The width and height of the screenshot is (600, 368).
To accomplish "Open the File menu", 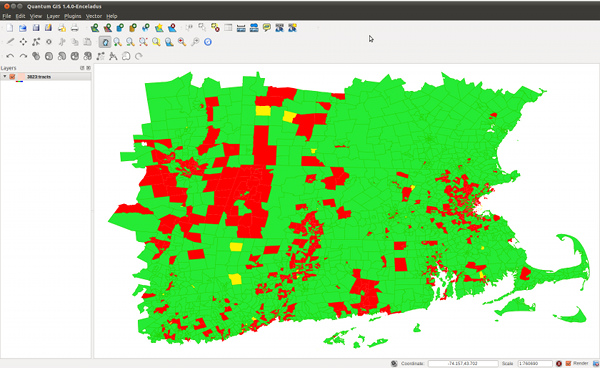I will pyautogui.click(x=7, y=16).
